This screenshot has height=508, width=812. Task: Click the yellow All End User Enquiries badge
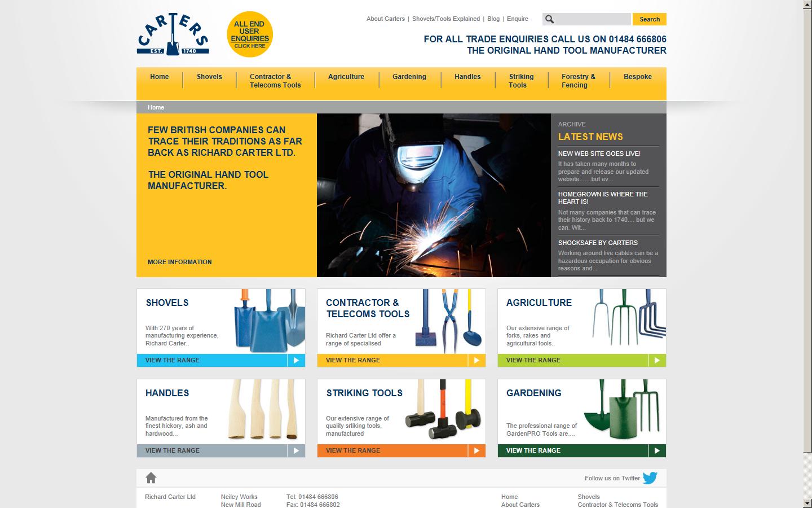tap(250, 34)
